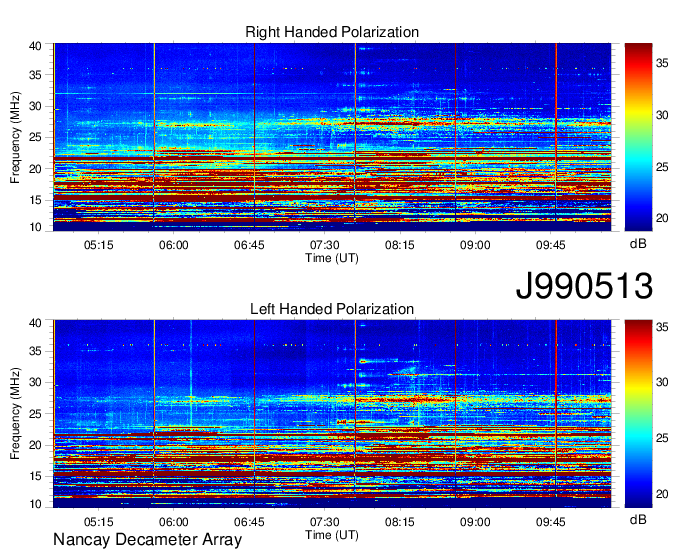Click the 30 dB value on bottom colorbar
Viewport: 680px width, 552px height.
662,382
